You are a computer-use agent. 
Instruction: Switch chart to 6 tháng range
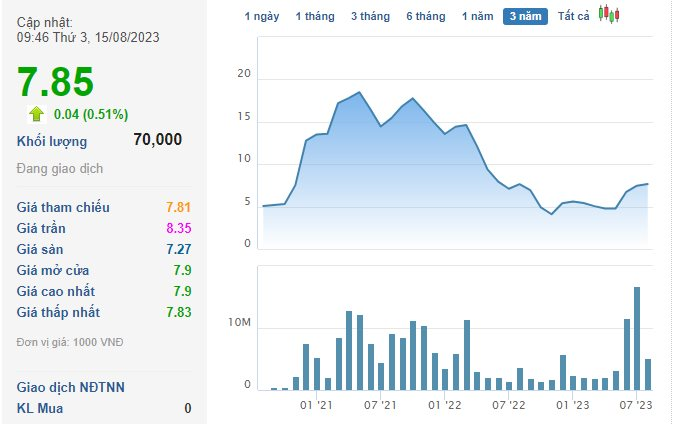click(x=426, y=16)
